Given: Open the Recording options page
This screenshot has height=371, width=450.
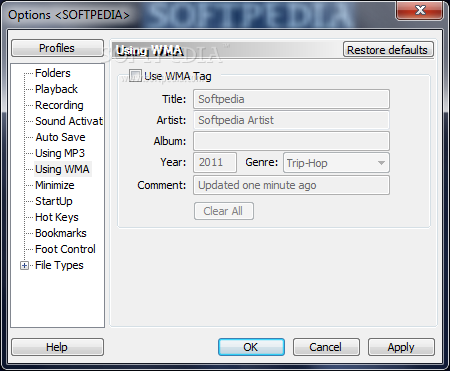Looking at the screenshot, I should coord(59,105).
